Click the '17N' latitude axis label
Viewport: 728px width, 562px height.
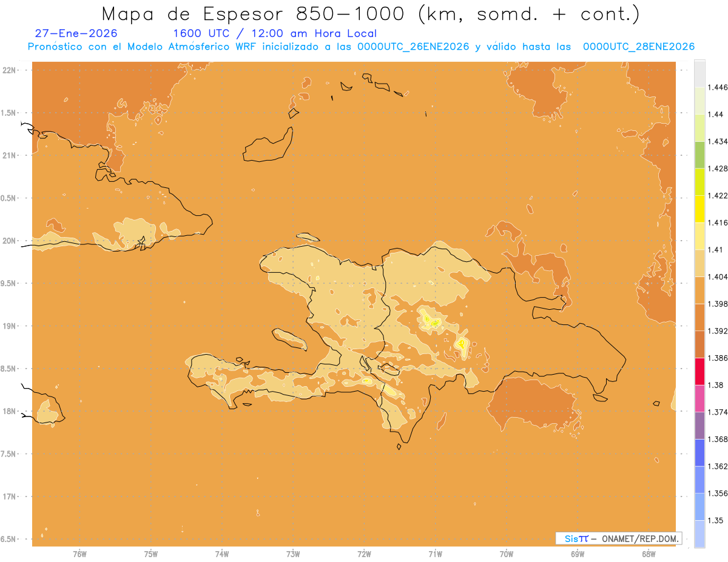[x=10, y=497]
